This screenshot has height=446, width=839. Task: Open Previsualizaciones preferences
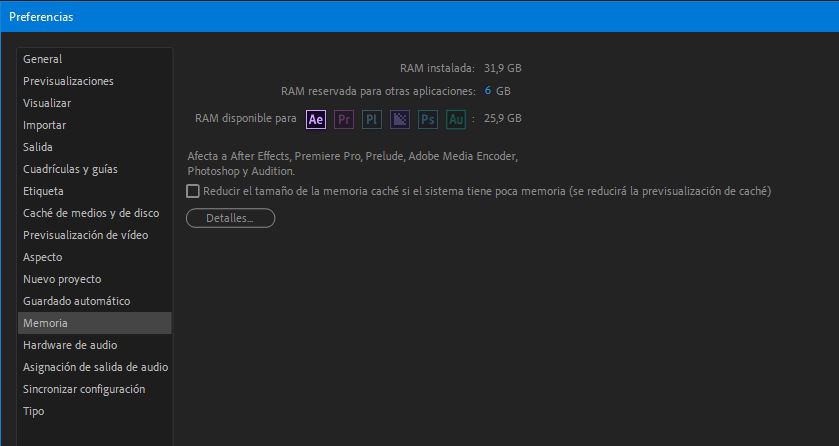[95, 81]
